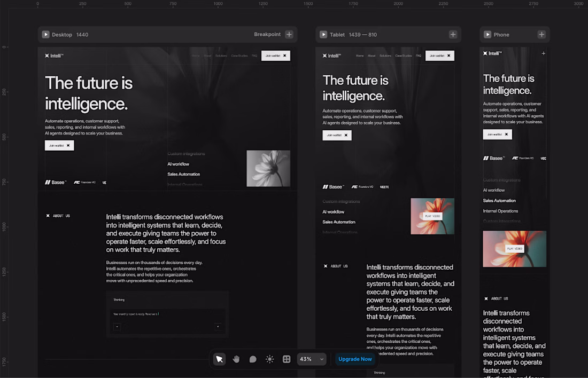Click Home link in Tablet nav
This screenshot has height=378, width=588.
click(360, 56)
